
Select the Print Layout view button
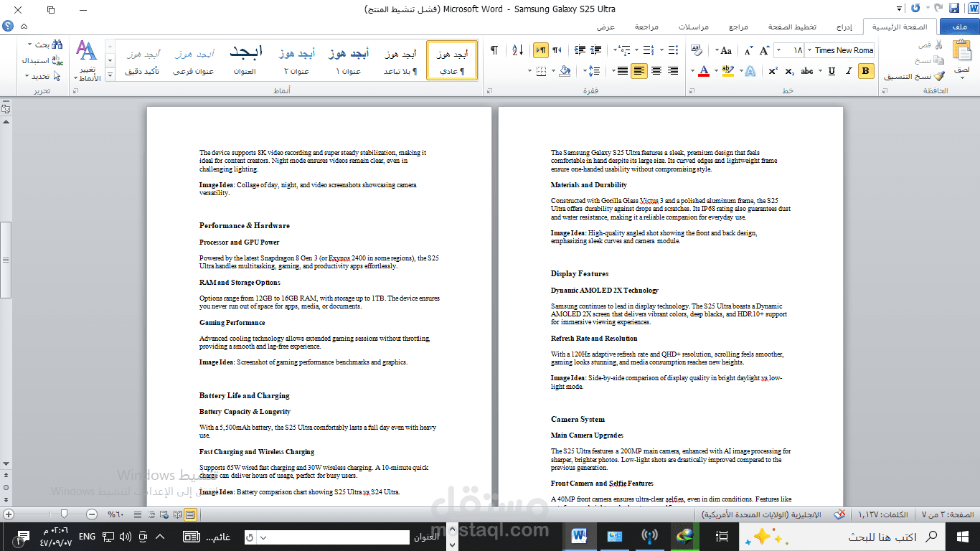pos(190,514)
